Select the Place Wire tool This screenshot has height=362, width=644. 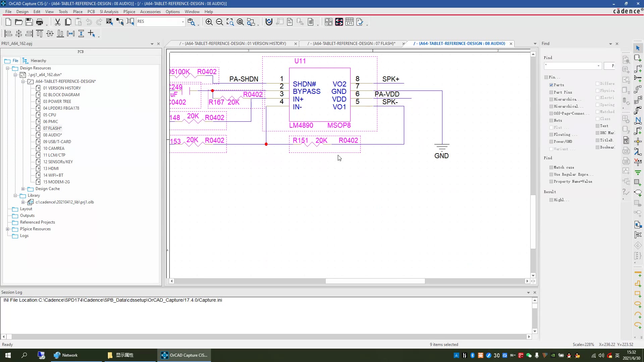point(638,69)
